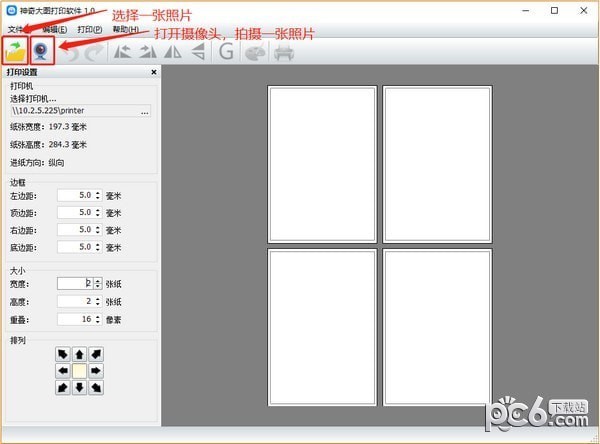Select the left arrangement arrow
The image size is (600, 444).
coord(63,371)
